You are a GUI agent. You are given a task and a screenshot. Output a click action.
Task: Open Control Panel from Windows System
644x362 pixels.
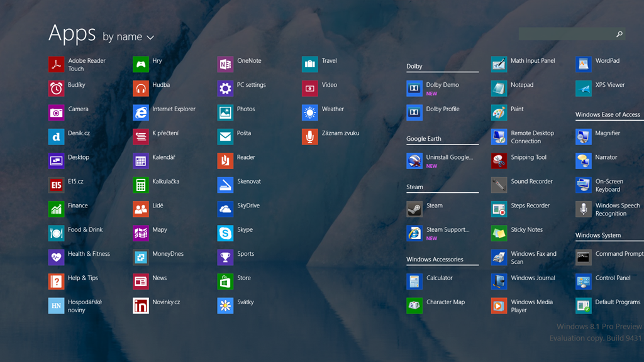tap(584, 282)
